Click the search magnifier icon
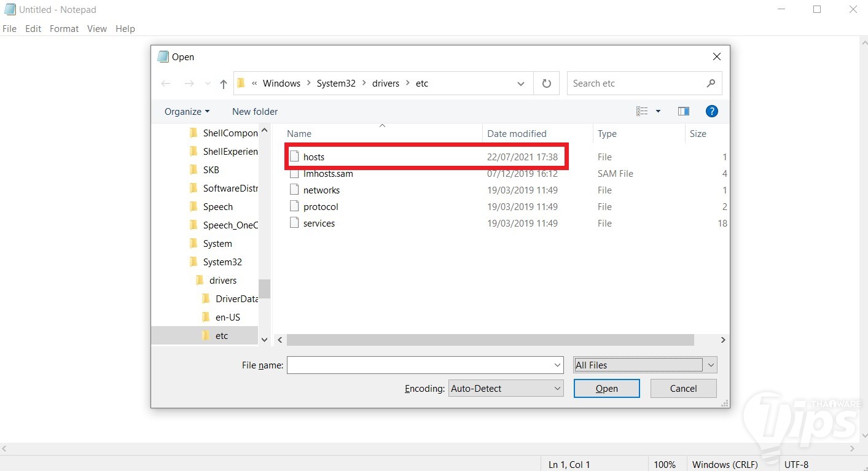868x471 pixels. (x=711, y=84)
